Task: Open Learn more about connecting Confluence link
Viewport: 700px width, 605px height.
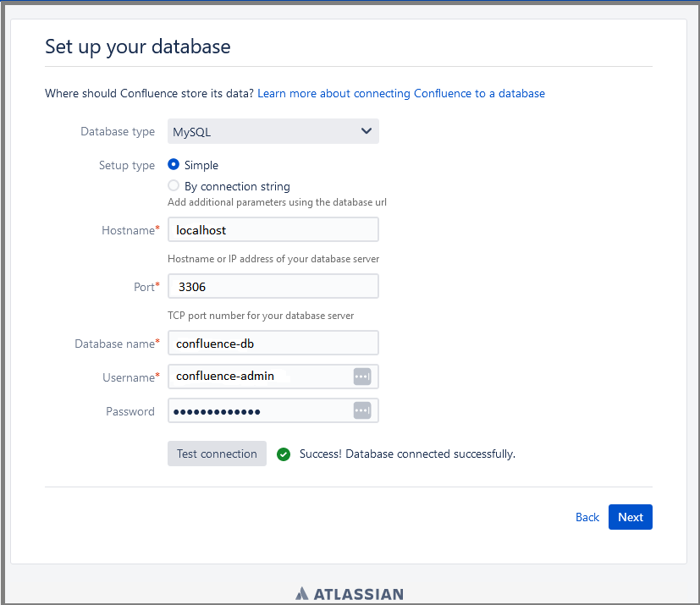Action: coord(401,93)
